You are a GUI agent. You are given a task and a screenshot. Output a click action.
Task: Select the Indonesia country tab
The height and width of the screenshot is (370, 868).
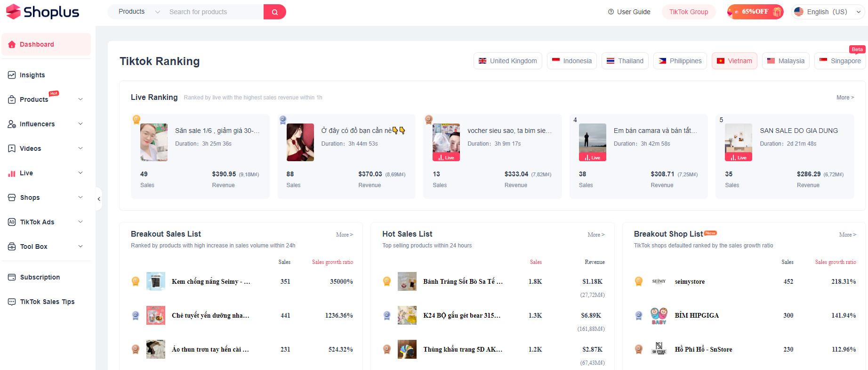tap(572, 61)
